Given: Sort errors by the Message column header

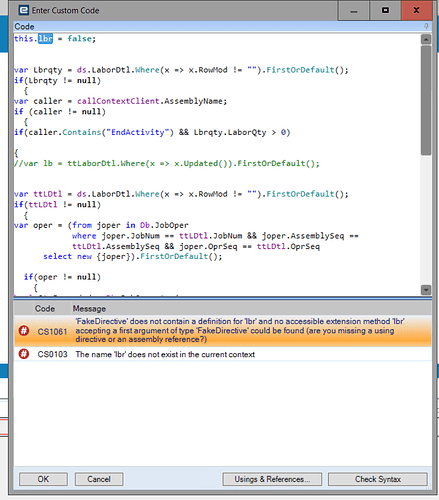Looking at the screenshot, I should pos(89,309).
